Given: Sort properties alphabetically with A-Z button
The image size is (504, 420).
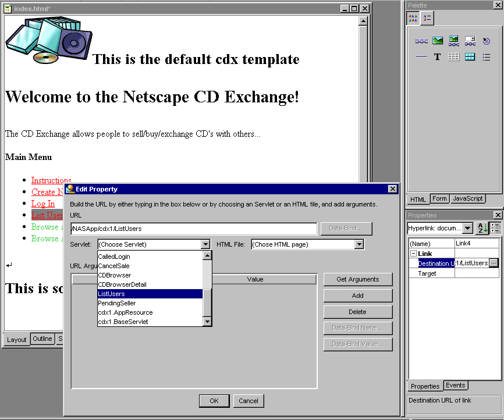Looking at the screenshot, I should (482, 228).
